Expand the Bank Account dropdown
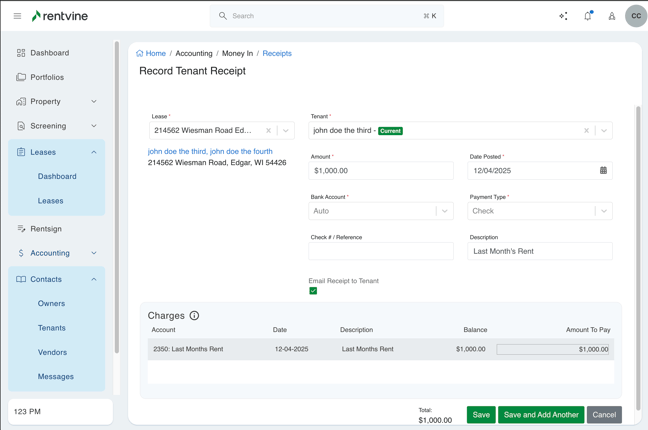648x430 pixels. click(x=444, y=211)
